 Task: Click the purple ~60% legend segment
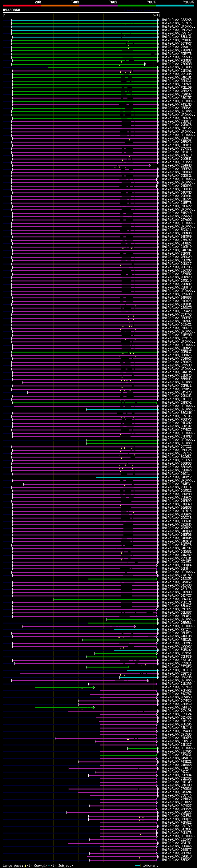[99, 6]
